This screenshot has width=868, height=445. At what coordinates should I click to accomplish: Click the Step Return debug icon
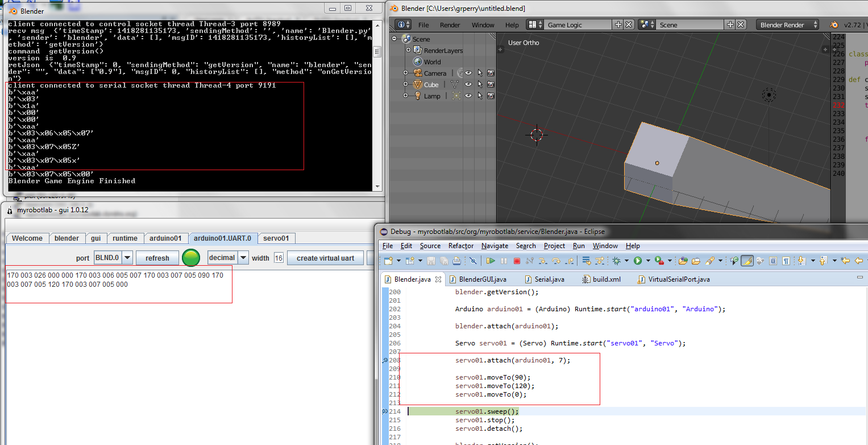[x=570, y=261]
